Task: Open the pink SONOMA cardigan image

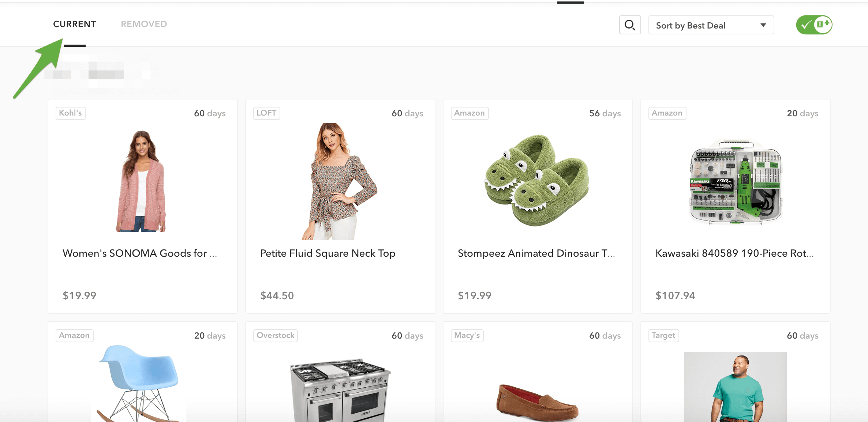Action: (x=142, y=181)
